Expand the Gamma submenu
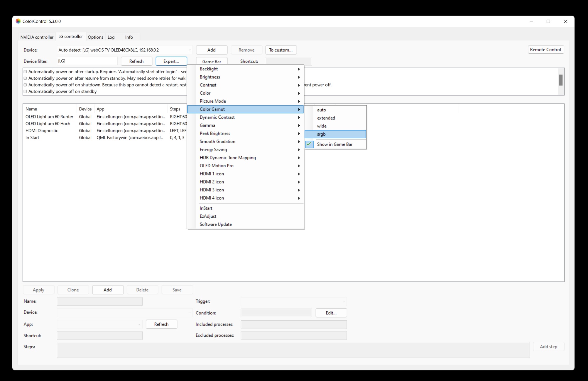Image resolution: width=588 pixels, height=381 pixels. pos(246,125)
